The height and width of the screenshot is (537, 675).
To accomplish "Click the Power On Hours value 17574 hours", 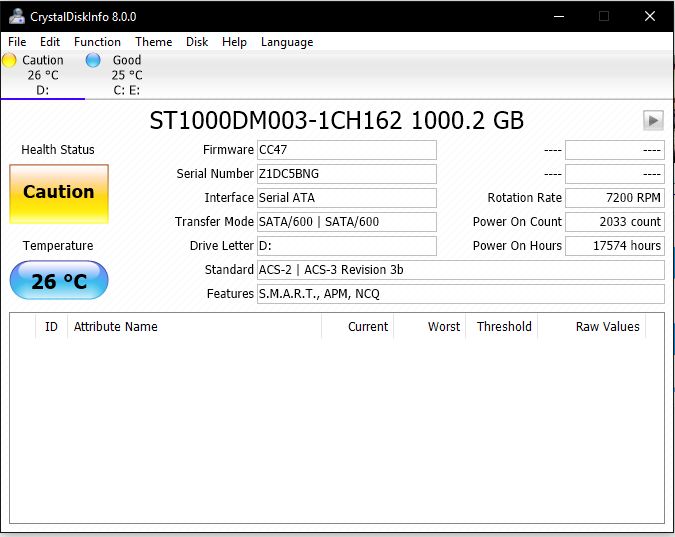I will [x=615, y=246].
